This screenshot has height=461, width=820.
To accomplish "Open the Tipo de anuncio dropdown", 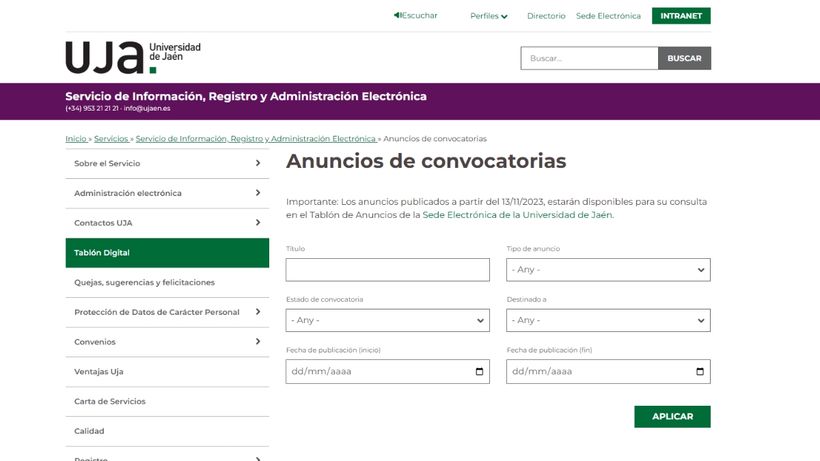I will point(608,270).
